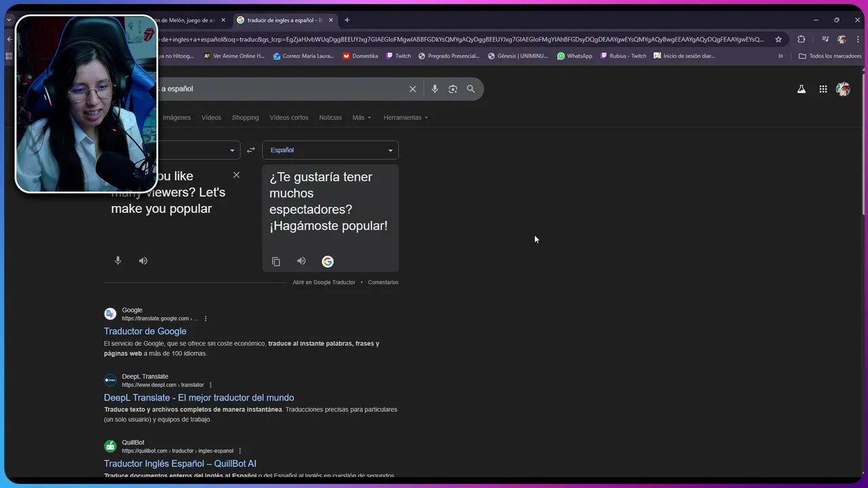Click the DeepL result favicon

tap(110, 380)
